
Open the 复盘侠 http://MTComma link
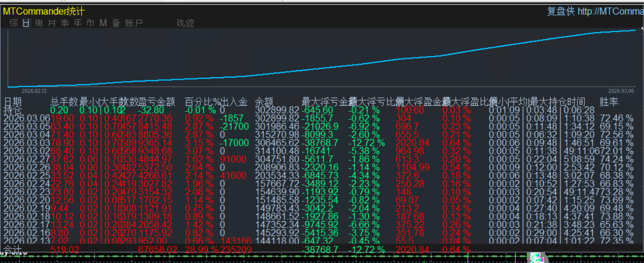595,11
